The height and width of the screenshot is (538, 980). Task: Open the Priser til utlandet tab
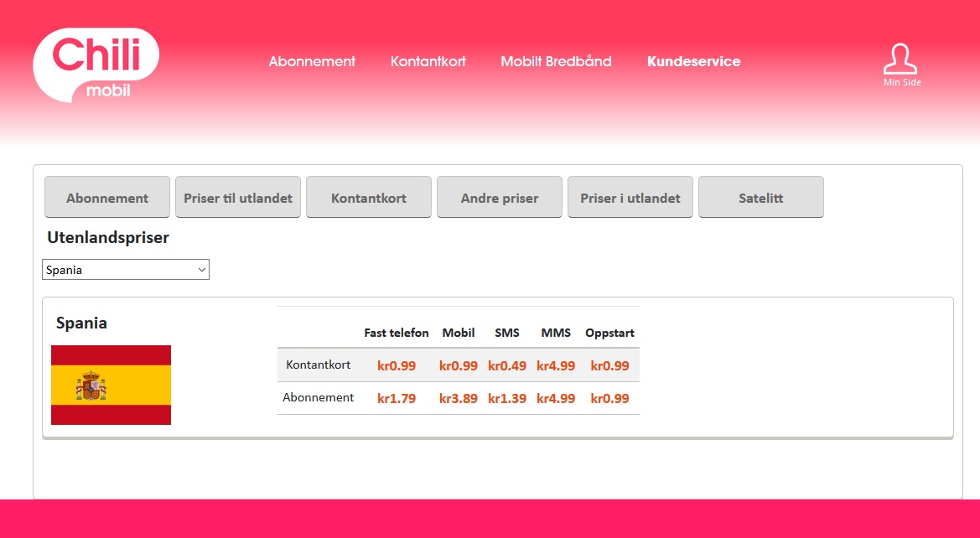tap(238, 198)
